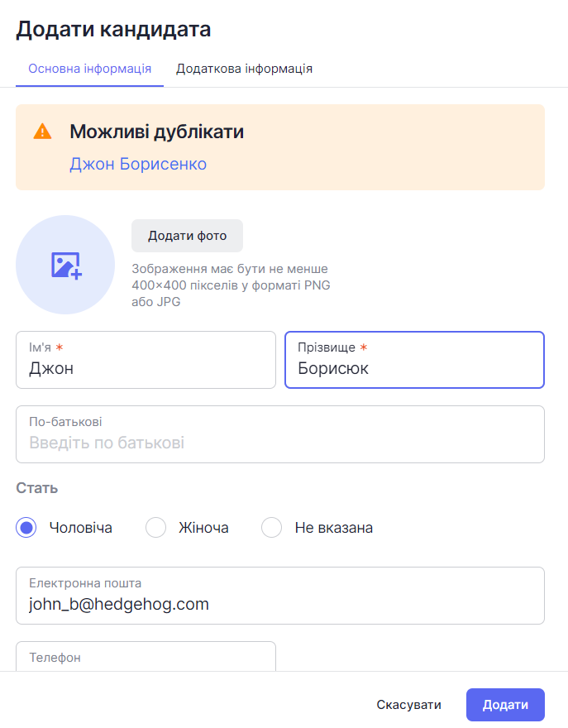Submit the form with Додати button
The height and width of the screenshot is (728, 568).
tap(505, 705)
